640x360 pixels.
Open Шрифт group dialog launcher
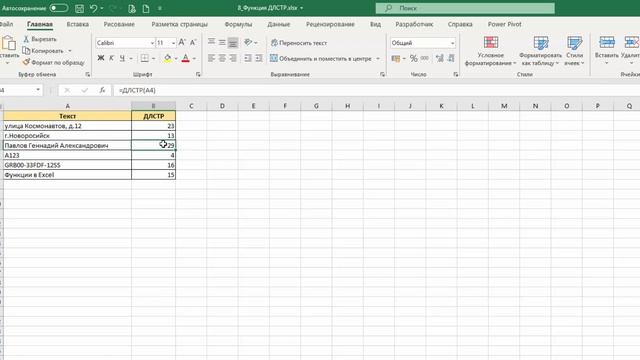pyautogui.click(x=198, y=74)
